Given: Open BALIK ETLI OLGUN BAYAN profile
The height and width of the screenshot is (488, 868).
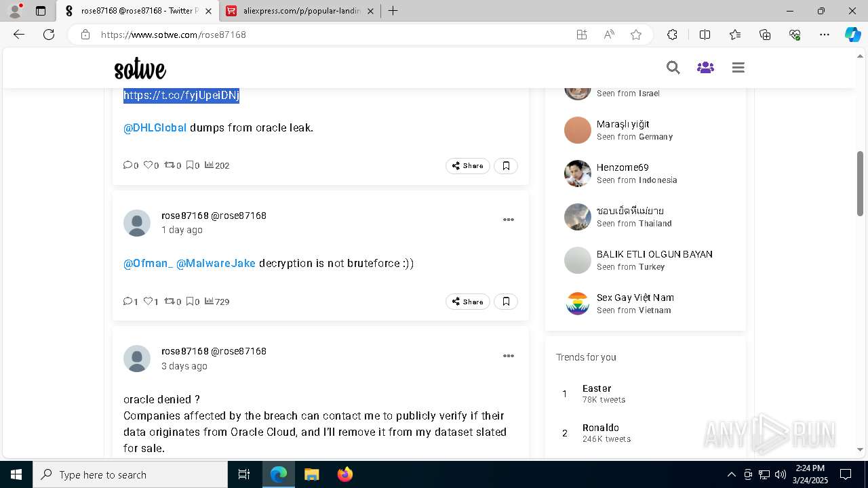Looking at the screenshot, I should (654, 254).
